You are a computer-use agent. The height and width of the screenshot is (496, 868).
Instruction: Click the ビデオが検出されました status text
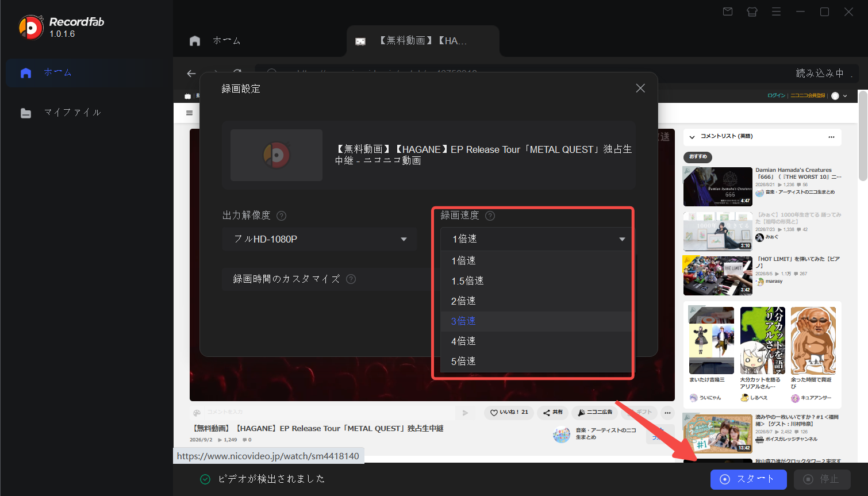(271, 479)
